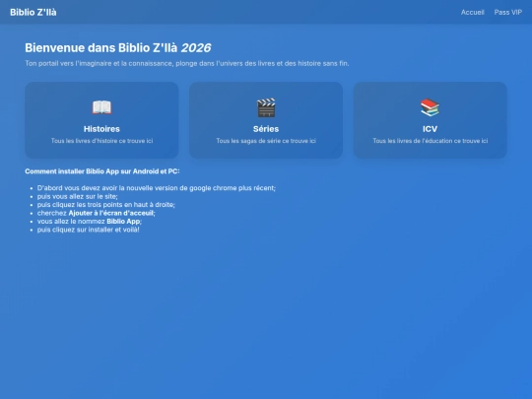
Task: Click 'puis cliquez les trois points en haut à droite'
Action: point(106,205)
